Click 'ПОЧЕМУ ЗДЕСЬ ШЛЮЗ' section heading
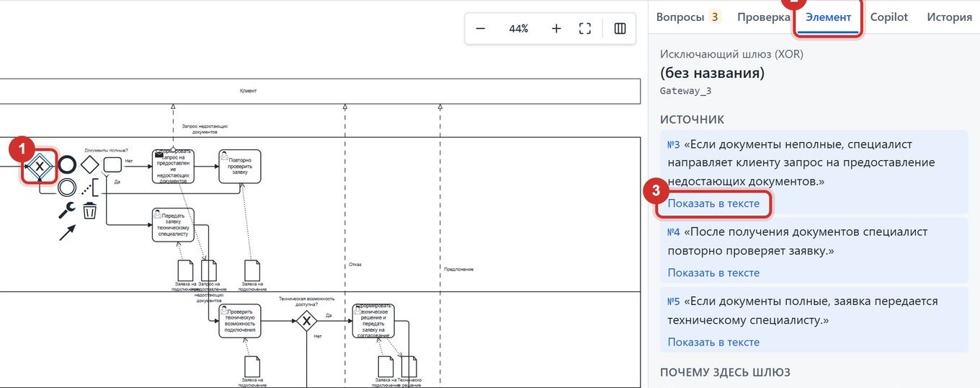 tap(725, 372)
